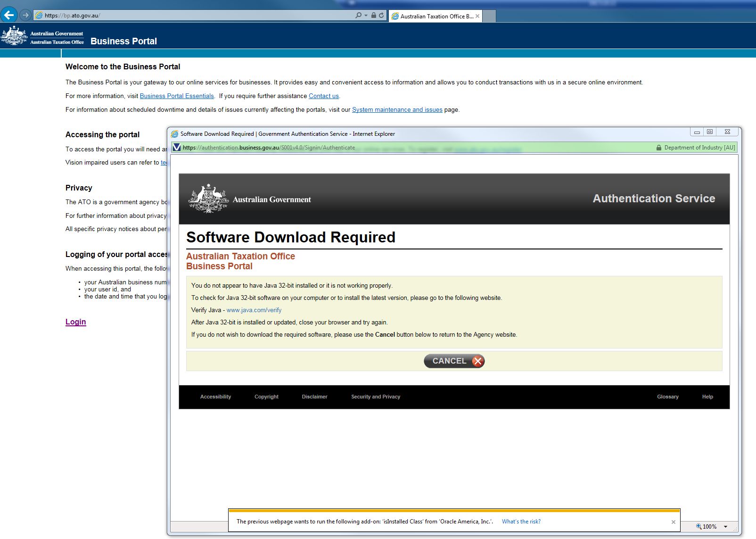The width and height of the screenshot is (756, 539).
Task: Click the CANCEL button
Action: coord(454,361)
